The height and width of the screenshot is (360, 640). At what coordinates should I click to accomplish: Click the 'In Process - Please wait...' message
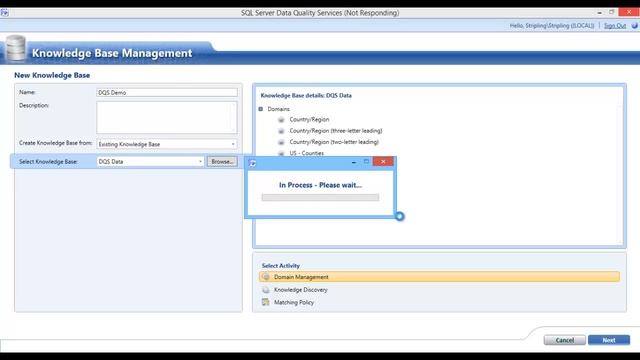tap(320, 185)
